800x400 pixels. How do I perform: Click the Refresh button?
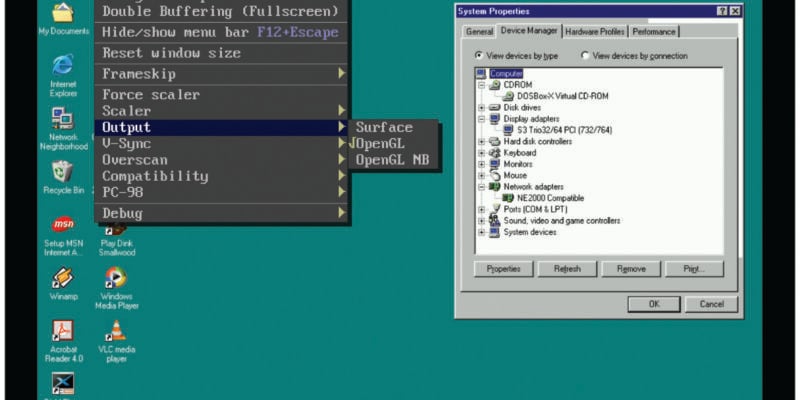[567, 269]
